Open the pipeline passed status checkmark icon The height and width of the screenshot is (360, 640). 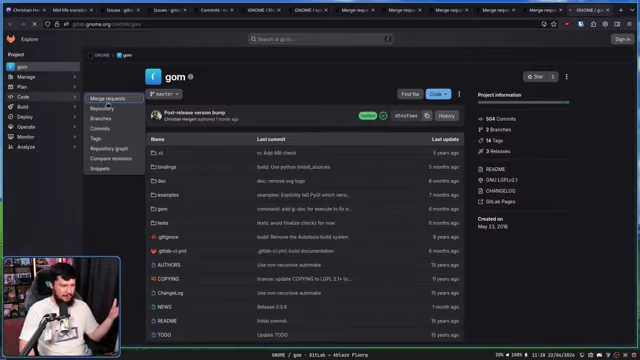pos(383,116)
